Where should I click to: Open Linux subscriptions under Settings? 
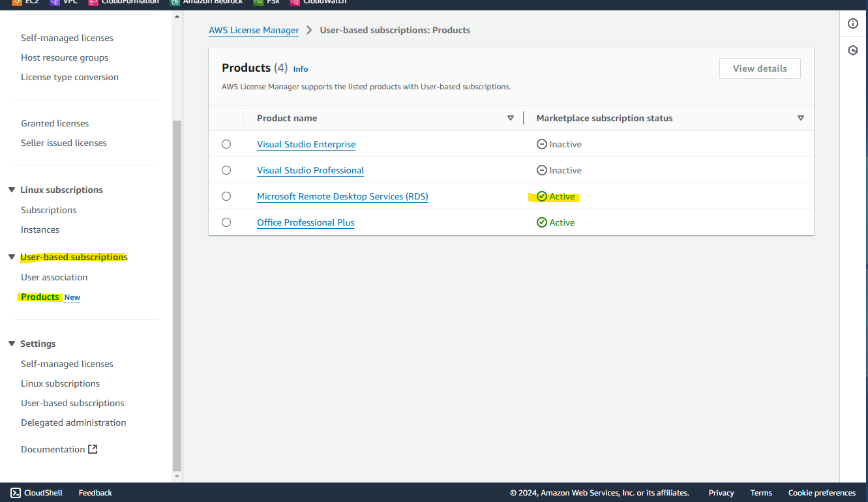click(60, 383)
